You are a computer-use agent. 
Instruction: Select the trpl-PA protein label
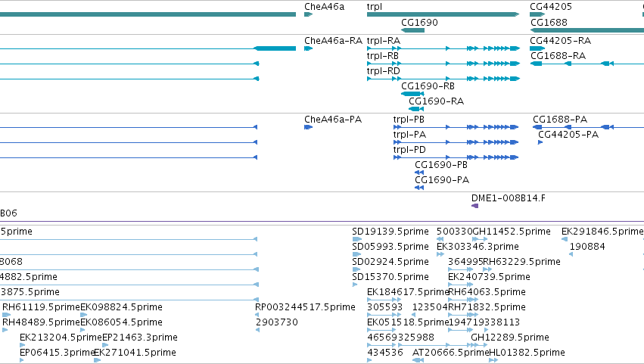tap(409, 135)
